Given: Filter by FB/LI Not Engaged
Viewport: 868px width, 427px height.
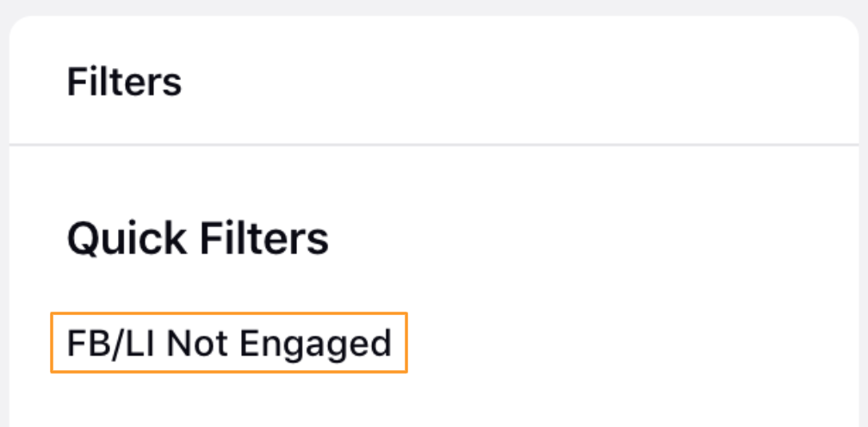Looking at the screenshot, I should pyautogui.click(x=229, y=343).
